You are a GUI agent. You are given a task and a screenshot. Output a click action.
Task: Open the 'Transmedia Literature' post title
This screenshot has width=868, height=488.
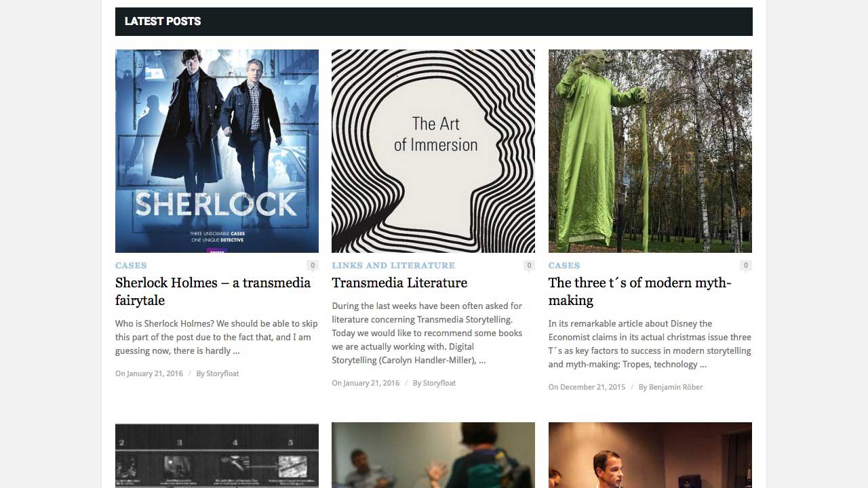pos(399,283)
